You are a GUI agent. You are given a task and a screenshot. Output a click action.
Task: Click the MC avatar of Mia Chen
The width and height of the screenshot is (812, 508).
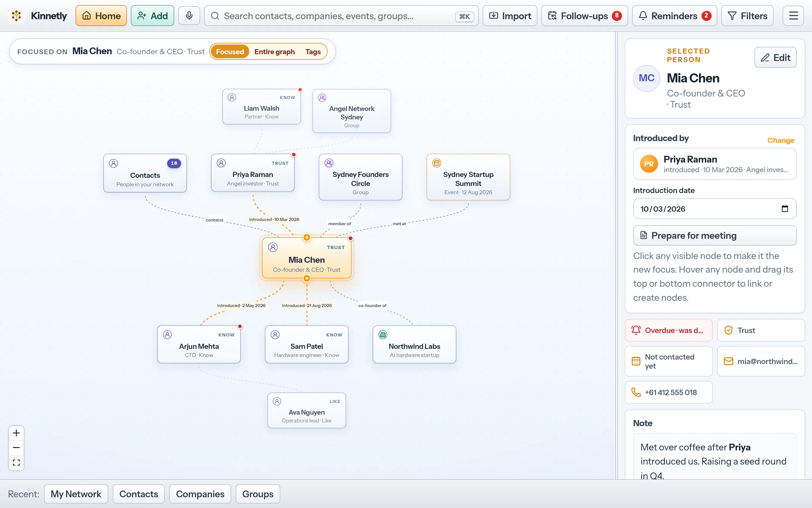point(647,78)
